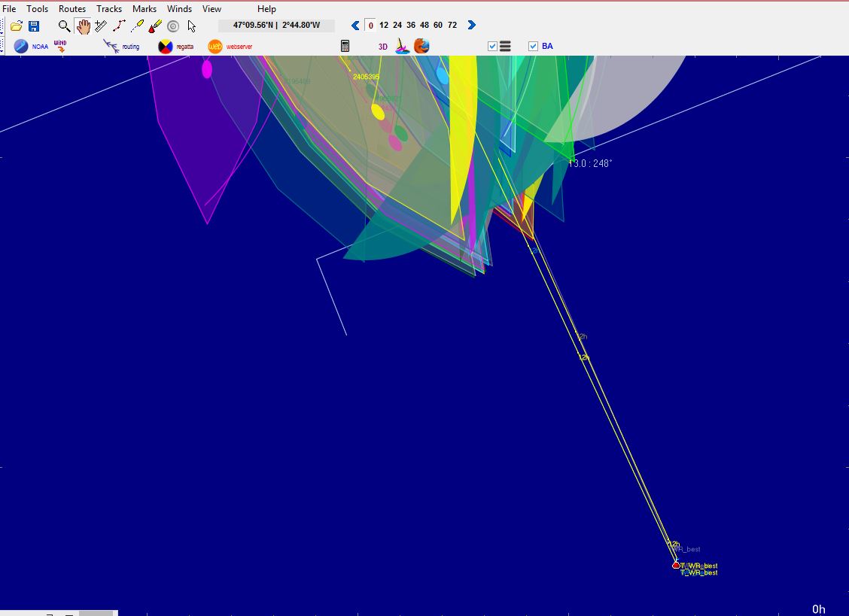The height and width of the screenshot is (616, 849).
Task: Open the Marks menu
Action: tap(145, 9)
